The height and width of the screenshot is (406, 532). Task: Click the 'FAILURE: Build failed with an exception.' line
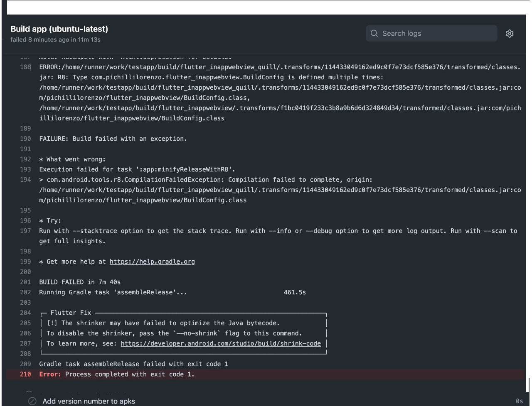[x=113, y=139]
